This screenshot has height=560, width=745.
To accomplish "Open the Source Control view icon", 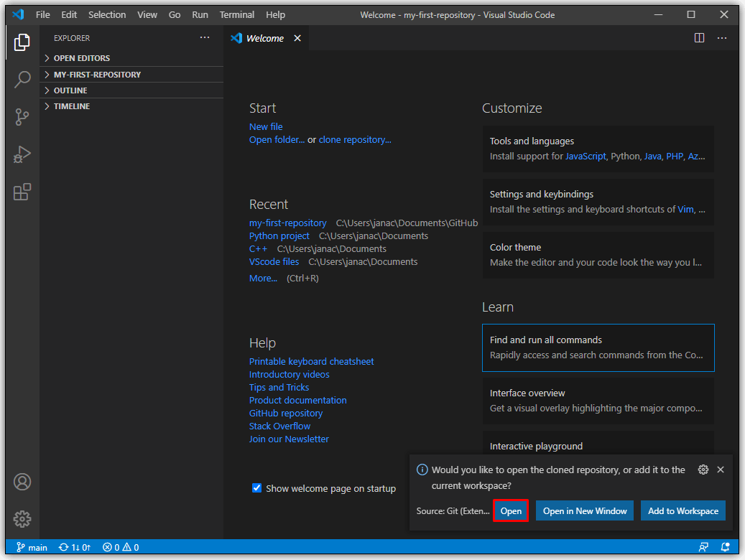I will pos(22,117).
